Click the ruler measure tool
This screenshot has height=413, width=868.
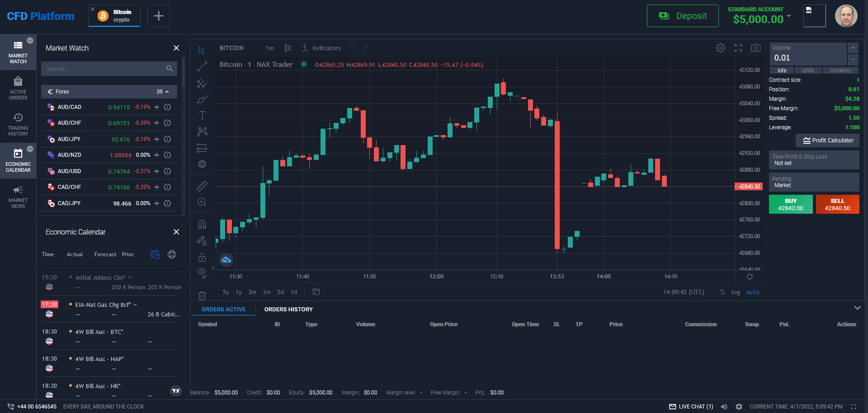pyautogui.click(x=202, y=186)
